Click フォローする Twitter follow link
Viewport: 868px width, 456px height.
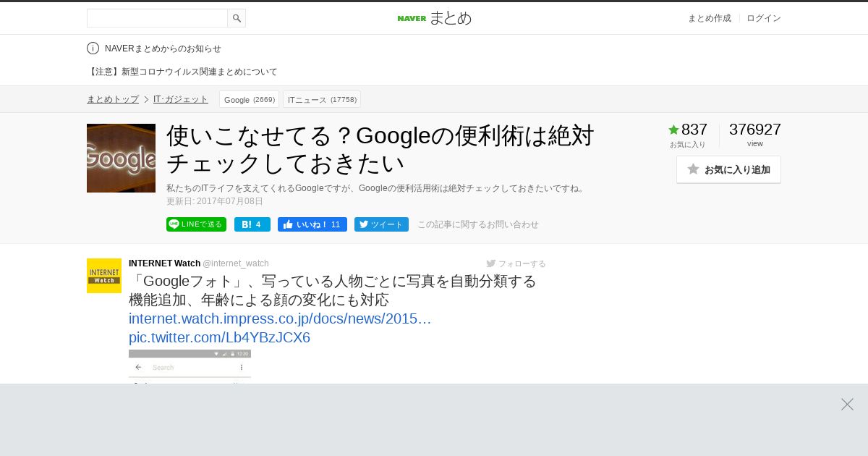click(x=516, y=263)
